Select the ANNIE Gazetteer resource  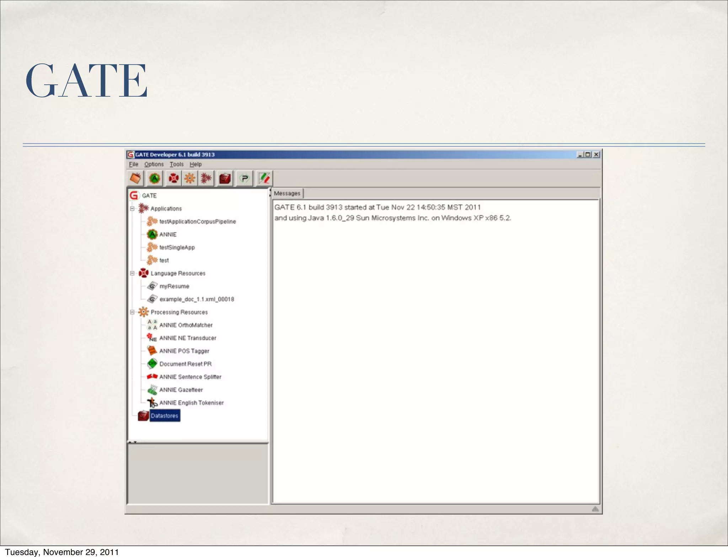pyautogui.click(x=181, y=390)
